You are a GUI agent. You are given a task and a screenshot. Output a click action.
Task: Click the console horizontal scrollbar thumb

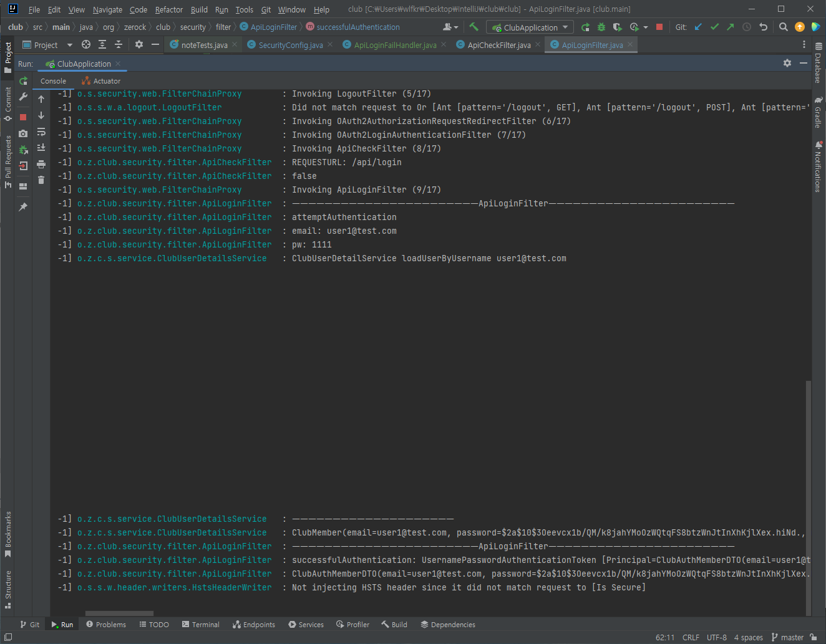(119, 613)
